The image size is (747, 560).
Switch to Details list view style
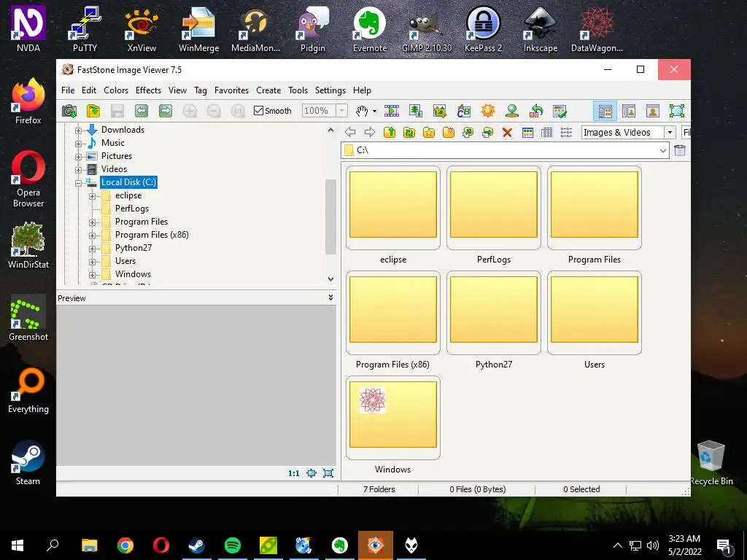point(547,133)
